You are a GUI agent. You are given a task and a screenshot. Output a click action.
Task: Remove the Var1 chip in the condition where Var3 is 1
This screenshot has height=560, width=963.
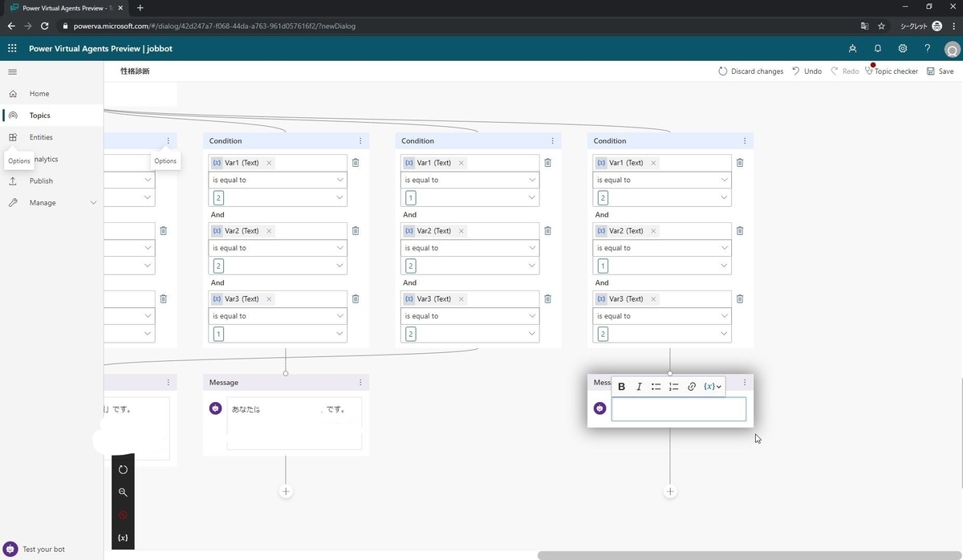(269, 163)
